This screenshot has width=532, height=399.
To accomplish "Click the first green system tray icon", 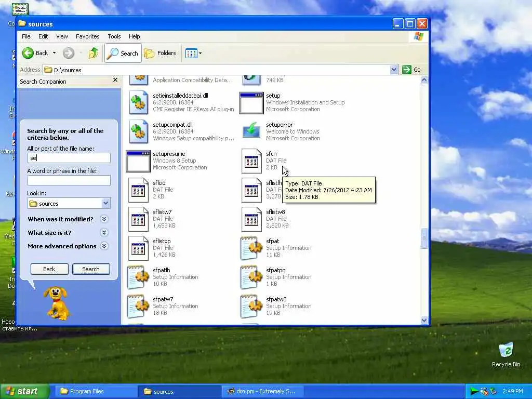I will click(x=474, y=391).
